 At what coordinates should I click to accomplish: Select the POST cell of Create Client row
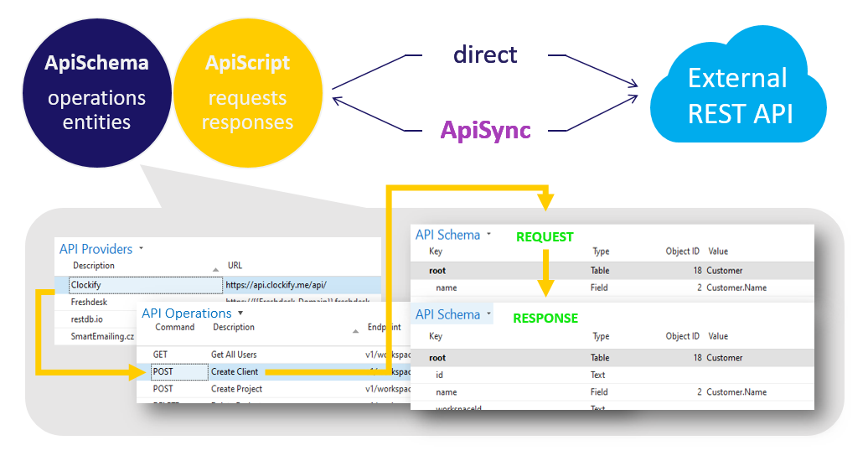coord(179,372)
